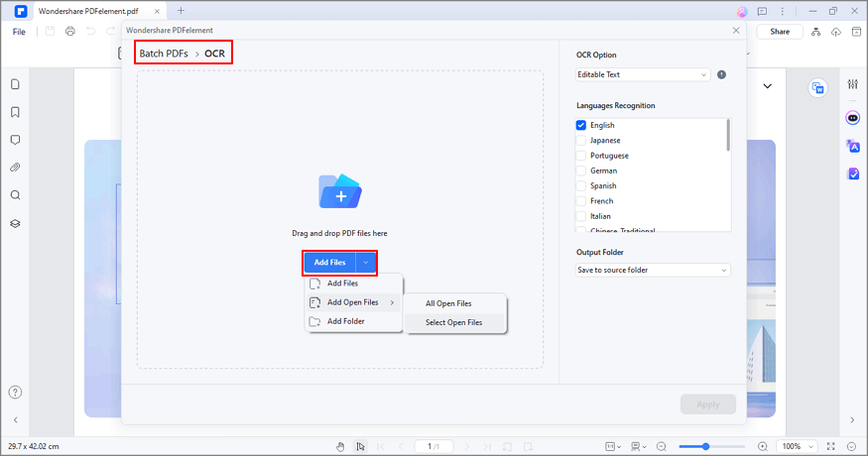The image size is (868, 456).
Task: Check the Italian language checkbox
Action: [x=580, y=216]
